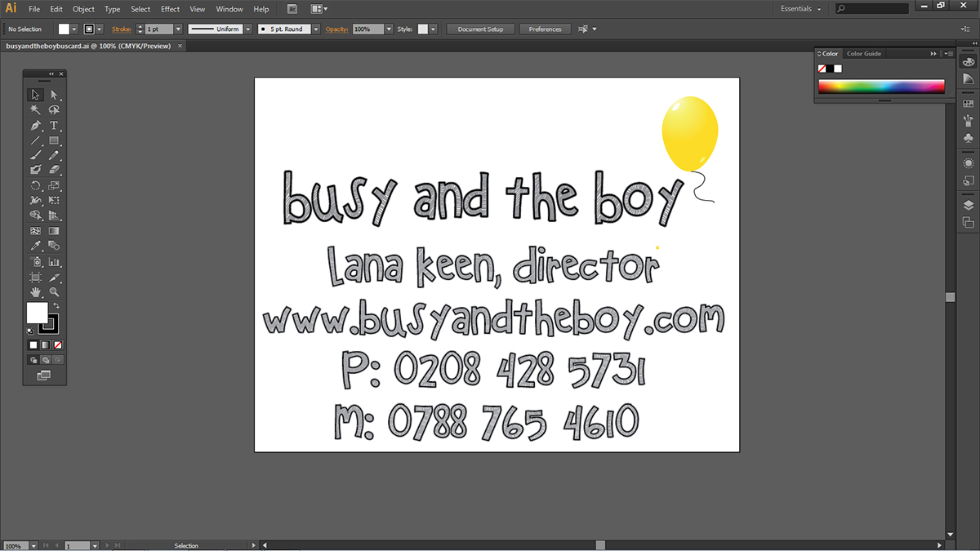Pick the Magic Wand tool

pyautogui.click(x=35, y=110)
